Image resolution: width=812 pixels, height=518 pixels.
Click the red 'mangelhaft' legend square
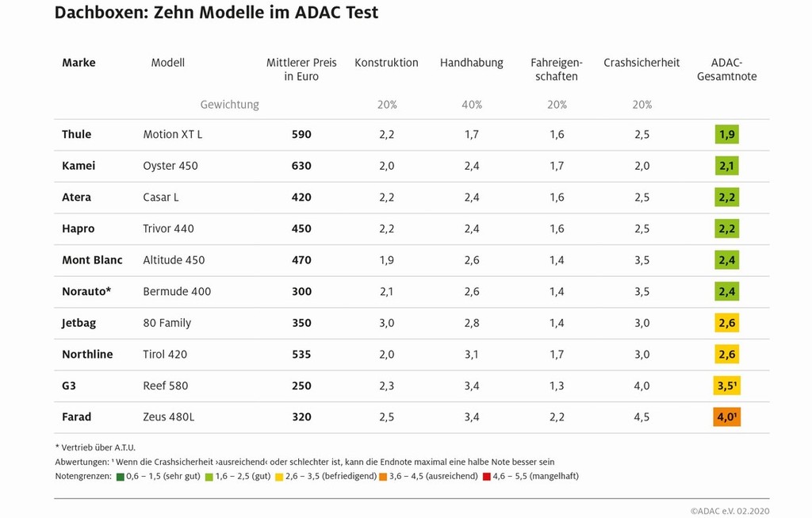pyautogui.click(x=486, y=477)
